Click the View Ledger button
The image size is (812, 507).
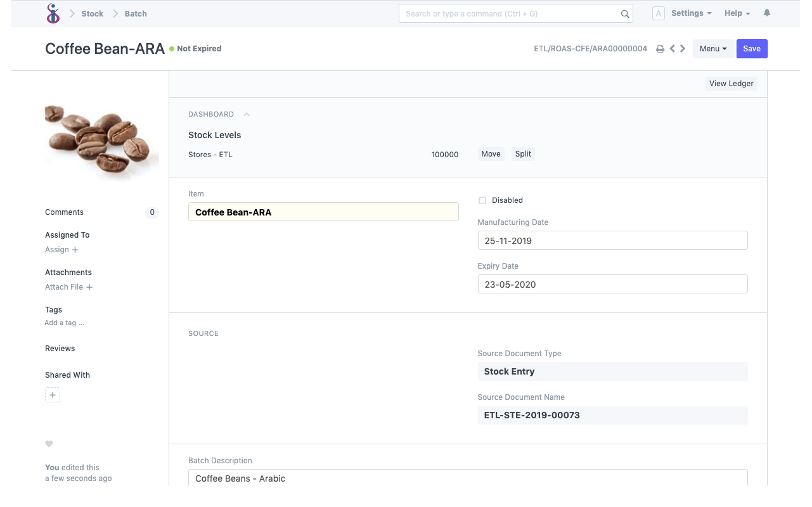tap(731, 83)
